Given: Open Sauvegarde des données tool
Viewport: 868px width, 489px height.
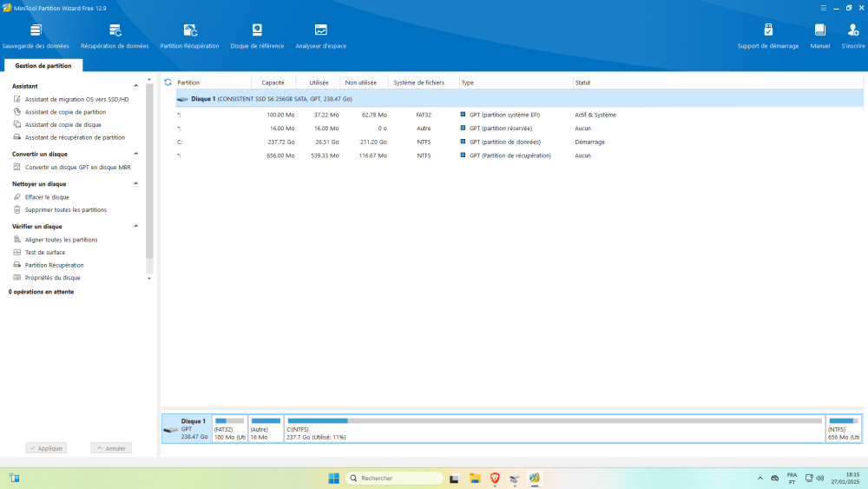Looking at the screenshot, I should point(36,36).
